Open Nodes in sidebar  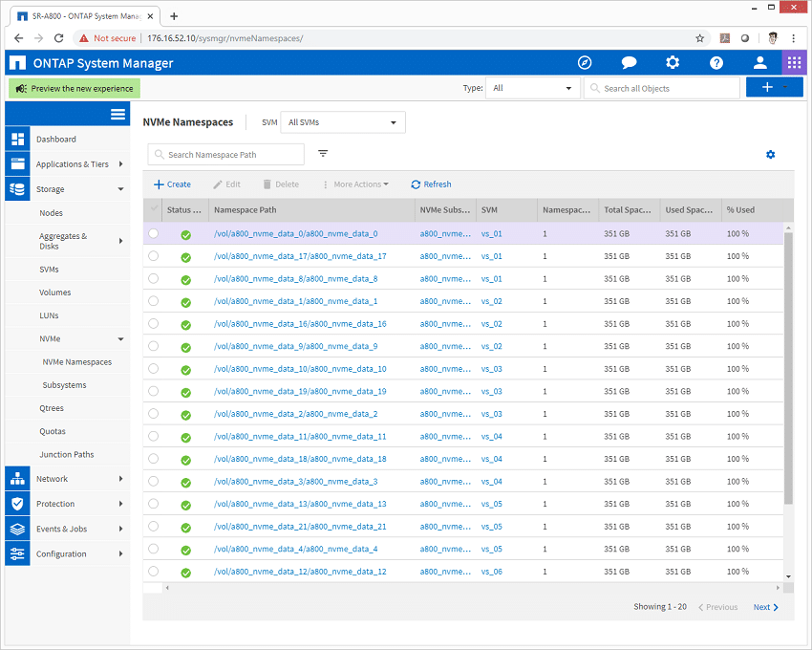point(51,213)
